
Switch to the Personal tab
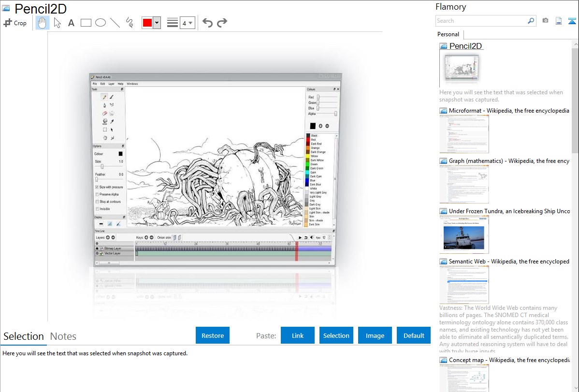point(449,34)
